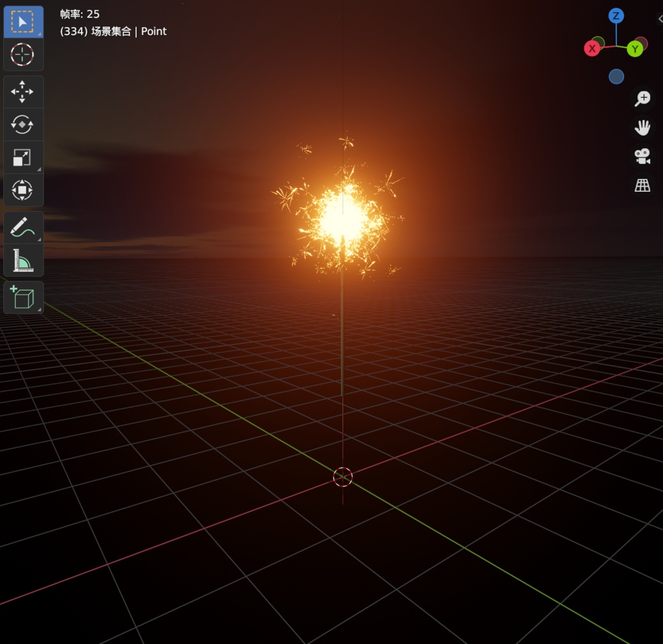Choose the Annotate pencil tool

pyautogui.click(x=23, y=227)
